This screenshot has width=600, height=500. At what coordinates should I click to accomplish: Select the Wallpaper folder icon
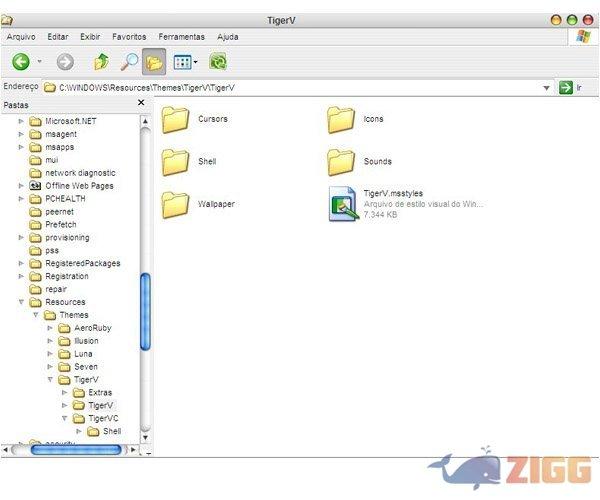(175, 205)
